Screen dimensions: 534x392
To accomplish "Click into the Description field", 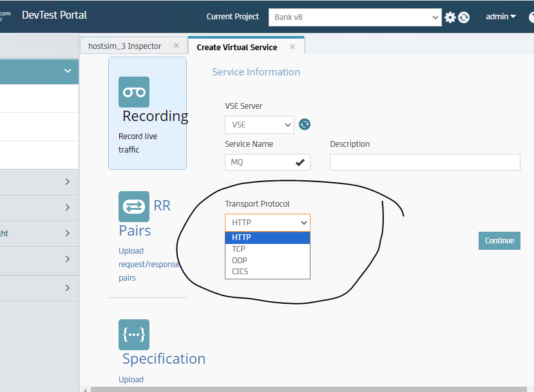I will pyautogui.click(x=424, y=162).
